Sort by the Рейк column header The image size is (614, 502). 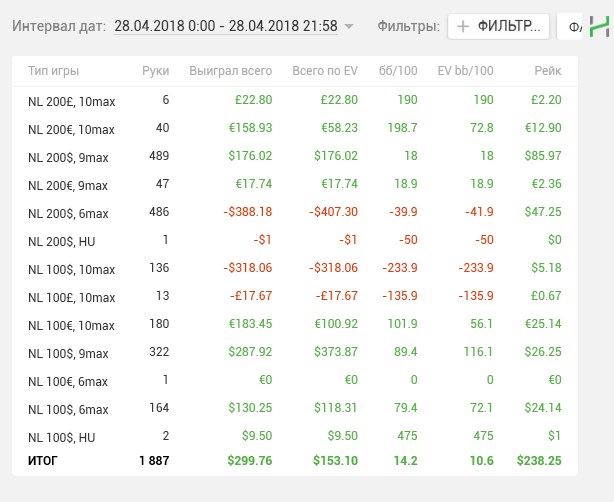point(548,71)
